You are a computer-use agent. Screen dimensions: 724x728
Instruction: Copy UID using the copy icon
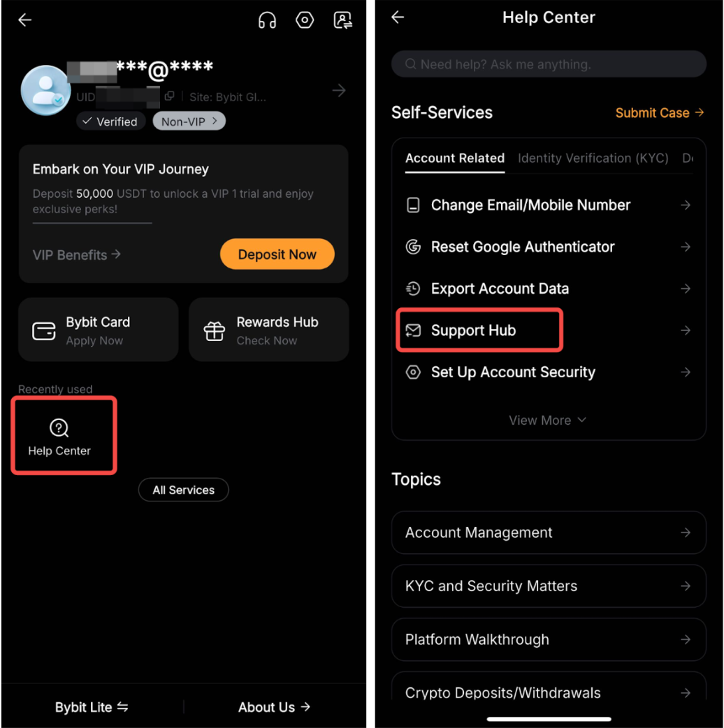(x=170, y=96)
